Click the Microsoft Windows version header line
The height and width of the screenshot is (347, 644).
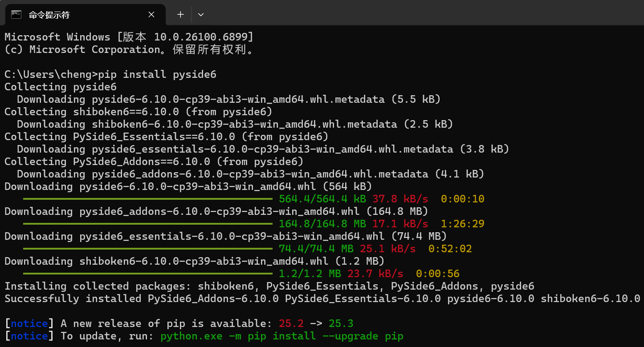click(129, 37)
